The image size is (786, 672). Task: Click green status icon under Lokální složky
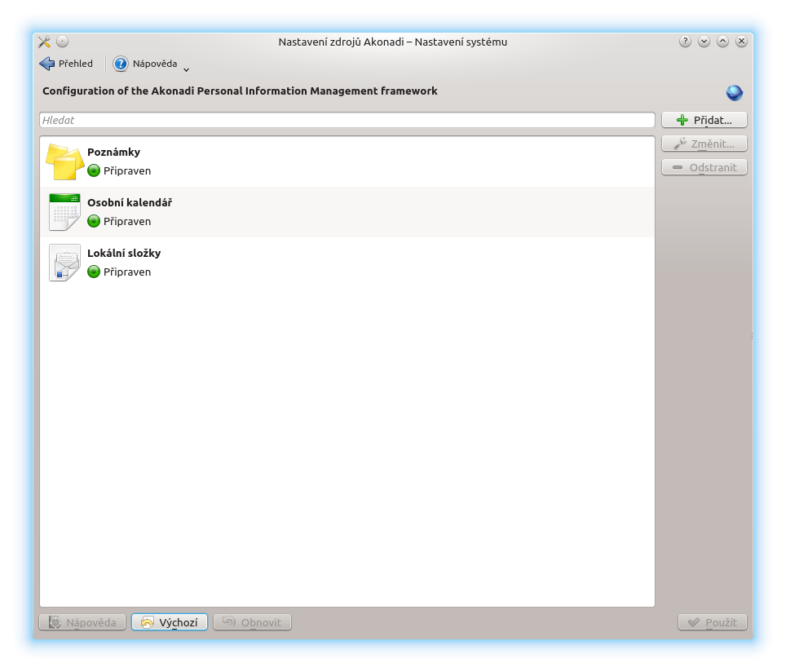94,272
